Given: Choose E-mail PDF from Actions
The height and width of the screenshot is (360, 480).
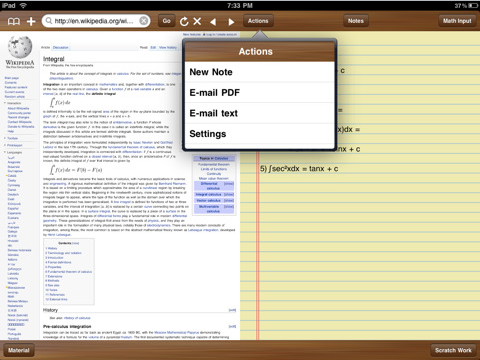Looking at the screenshot, I should [x=259, y=93].
